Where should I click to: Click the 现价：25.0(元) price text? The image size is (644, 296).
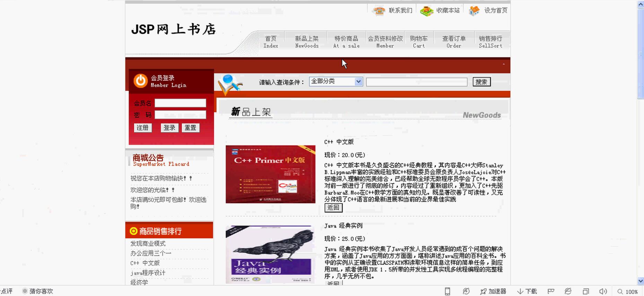point(345,239)
